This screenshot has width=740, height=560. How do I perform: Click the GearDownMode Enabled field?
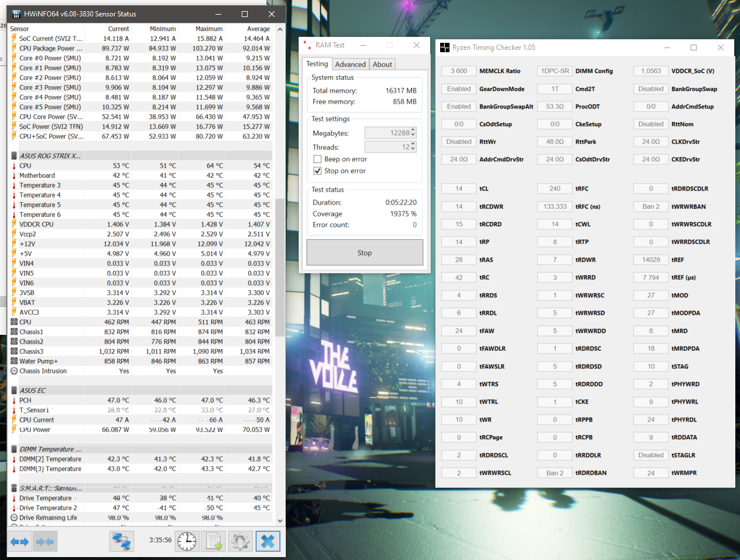pos(459,89)
